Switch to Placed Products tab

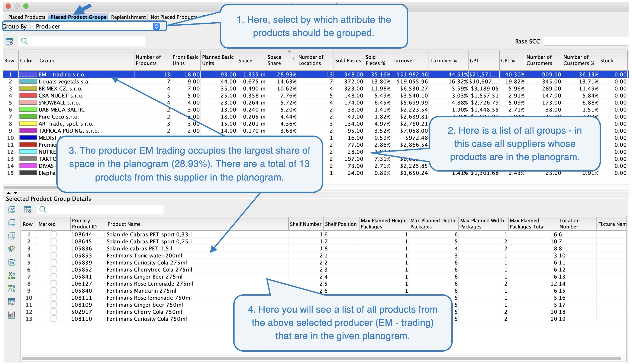point(26,17)
